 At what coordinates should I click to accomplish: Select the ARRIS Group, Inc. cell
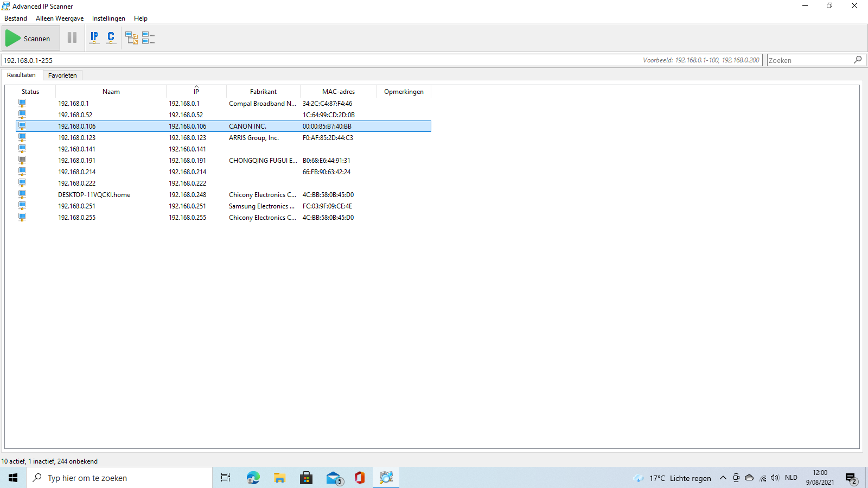(254, 138)
